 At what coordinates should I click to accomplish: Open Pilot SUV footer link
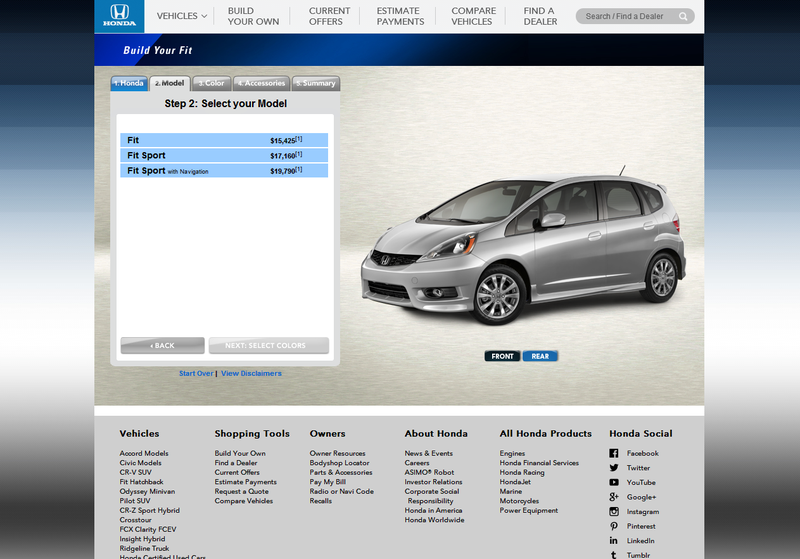click(x=135, y=501)
